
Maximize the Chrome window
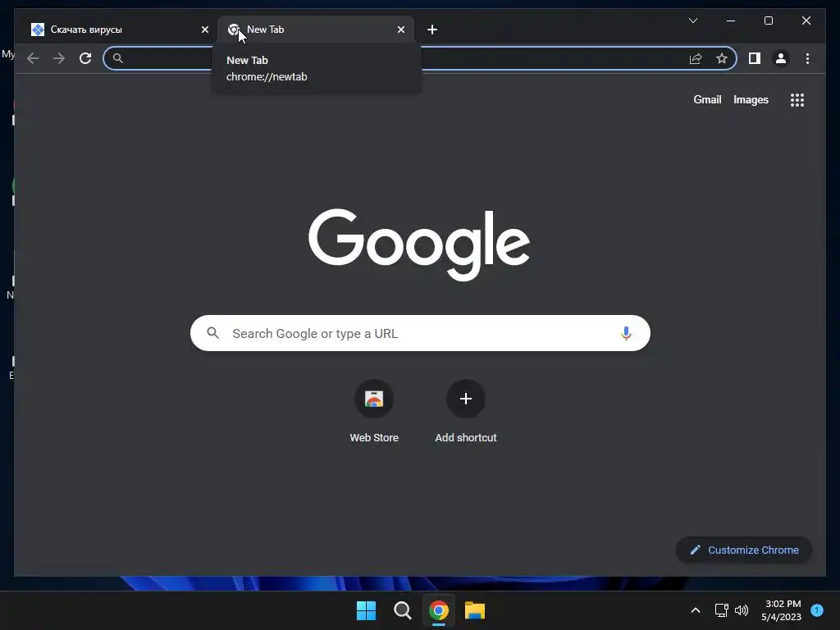click(768, 21)
